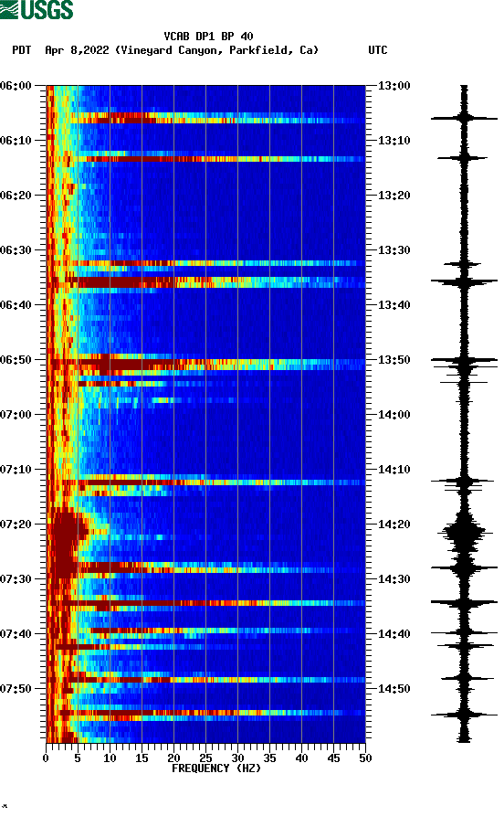The width and height of the screenshot is (504, 816).
Task: Click the '5' frequency tick label
Action: tap(78, 758)
